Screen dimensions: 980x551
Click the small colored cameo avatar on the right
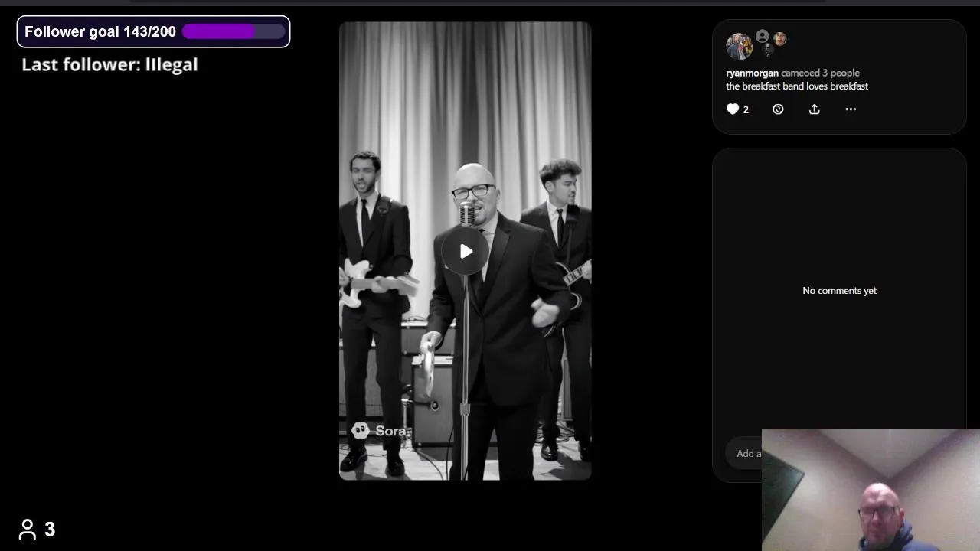(780, 38)
